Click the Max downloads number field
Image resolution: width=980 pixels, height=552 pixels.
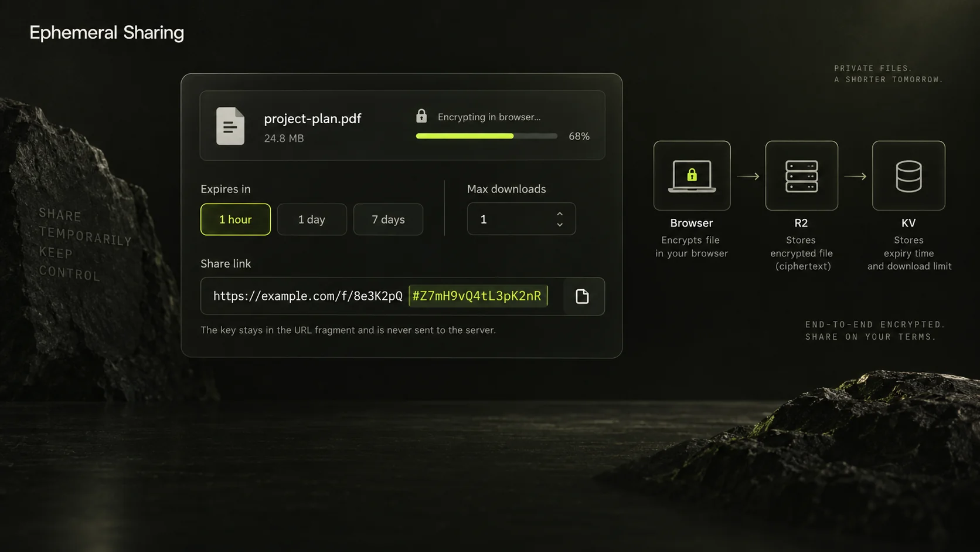[x=521, y=219]
